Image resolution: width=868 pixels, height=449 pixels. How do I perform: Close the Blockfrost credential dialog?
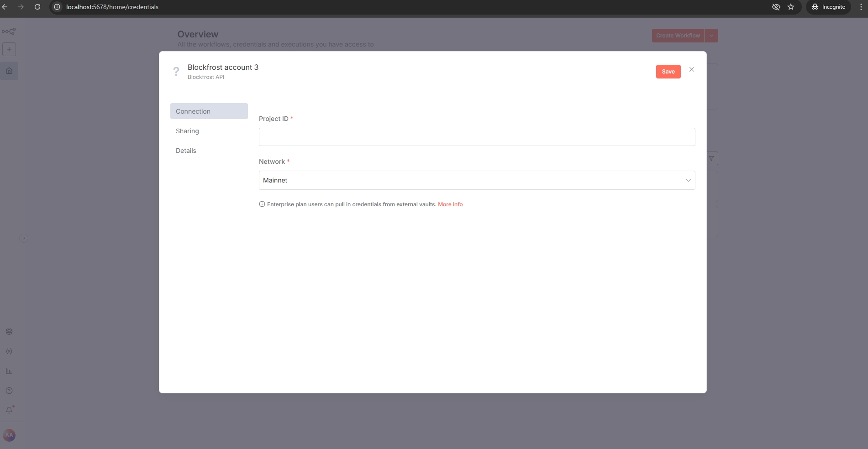click(692, 69)
